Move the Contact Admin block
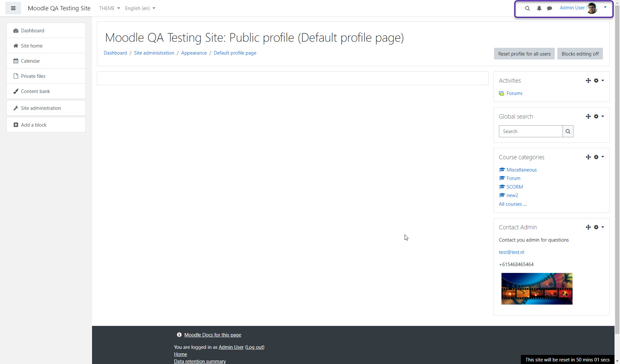The width and height of the screenshot is (620, 364). tap(588, 227)
